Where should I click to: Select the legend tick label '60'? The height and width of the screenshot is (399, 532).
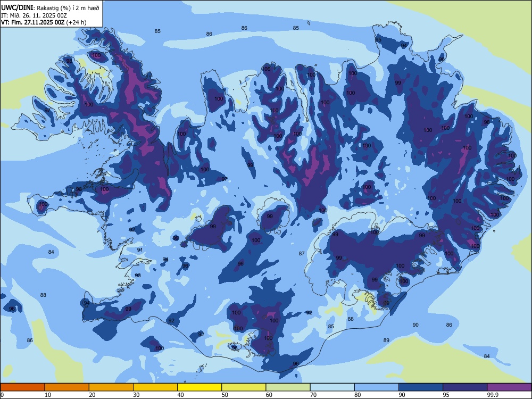pyautogui.click(x=269, y=395)
